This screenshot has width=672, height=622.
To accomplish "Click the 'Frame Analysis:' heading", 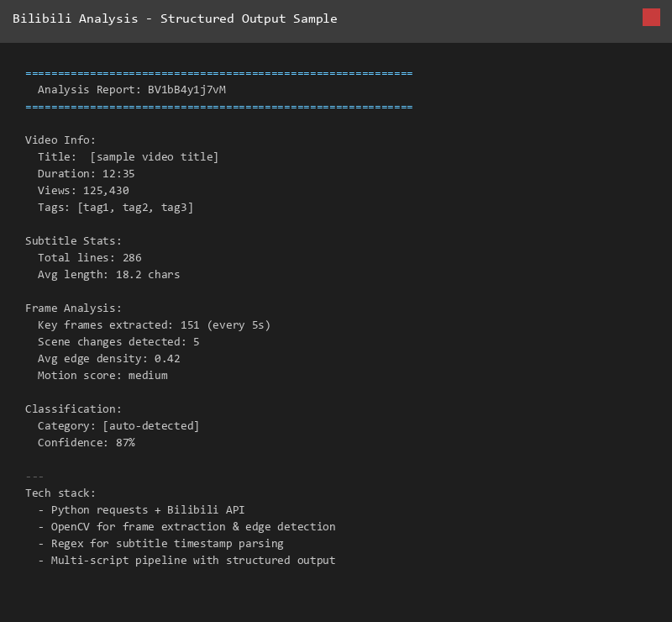I will tap(73, 308).
